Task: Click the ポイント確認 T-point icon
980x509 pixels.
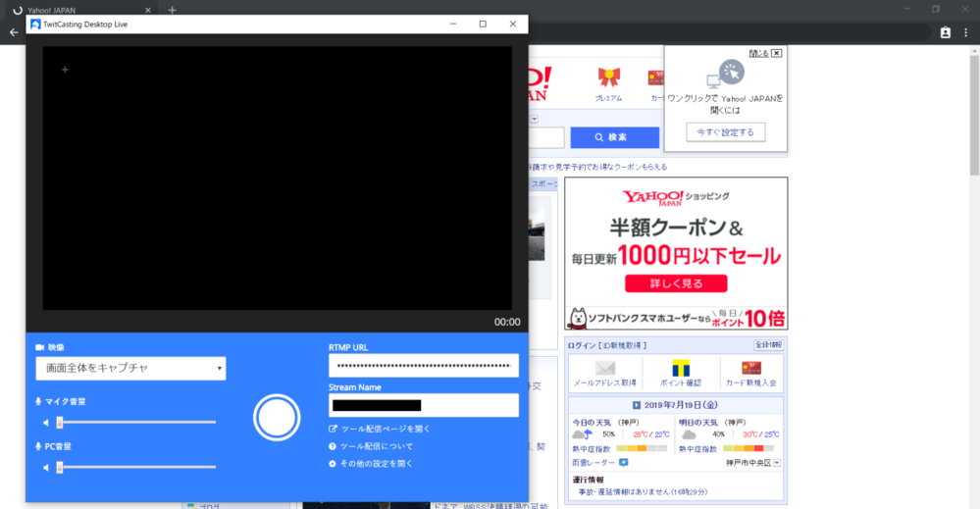Action: (x=681, y=368)
